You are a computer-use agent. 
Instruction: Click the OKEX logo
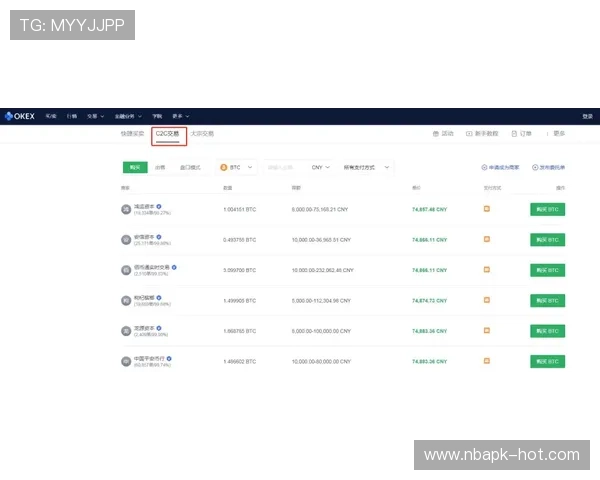[x=20, y=116]
